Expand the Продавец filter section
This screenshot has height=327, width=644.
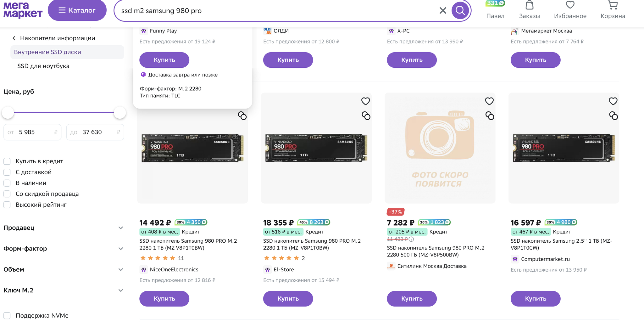(x=120, y=228)
